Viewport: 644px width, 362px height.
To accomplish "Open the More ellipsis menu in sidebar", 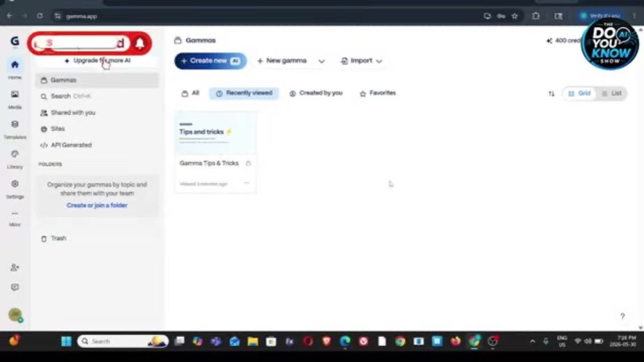I will point(15,214).
